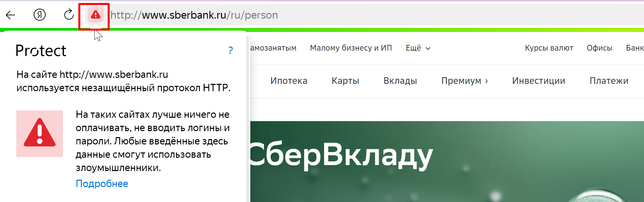The height and width of the screenshot is (202, 644).
Task: Select Платежи in the site menu
Action: [x=609, y=81]
